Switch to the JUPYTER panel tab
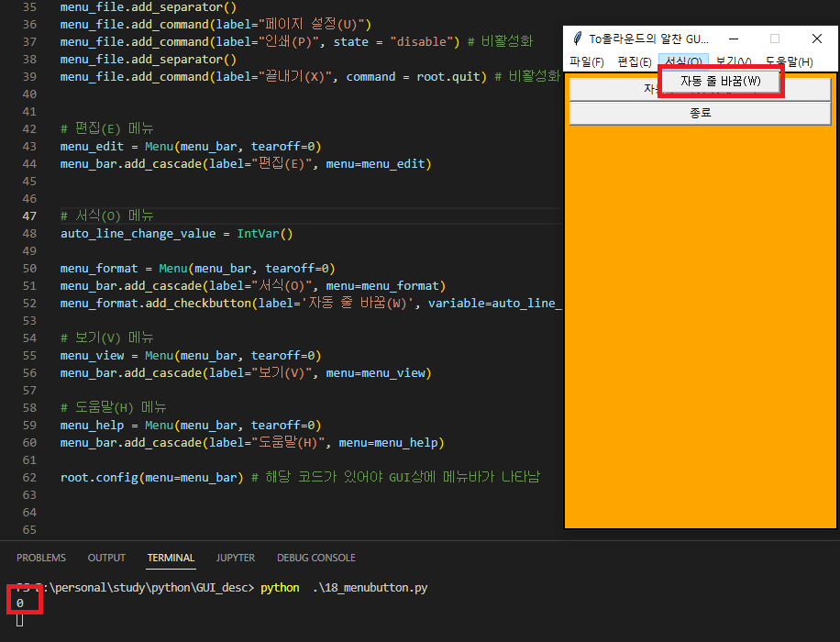Viewport: 840px width, 642px height. point(235,558)
